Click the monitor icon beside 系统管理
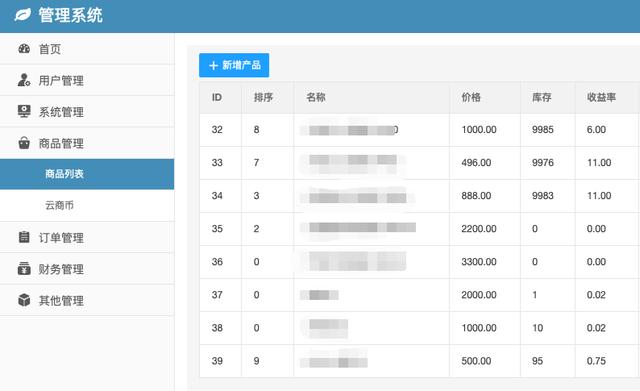 [24, 111]
